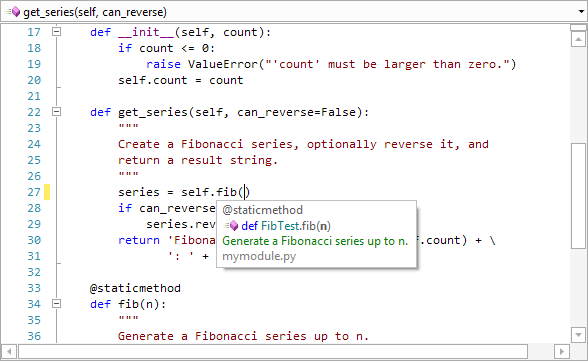
Task: Click the vertical scrollbar down arrow
Action: pos(578,335)
